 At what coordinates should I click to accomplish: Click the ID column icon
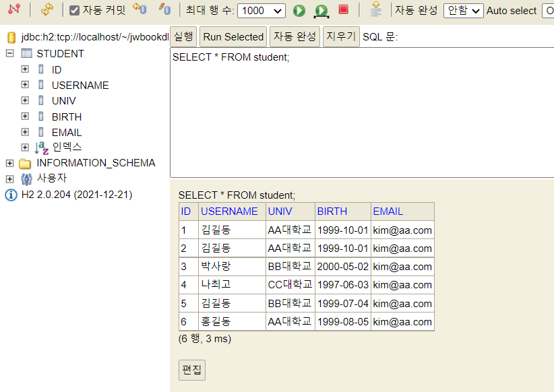click(41, 69)
